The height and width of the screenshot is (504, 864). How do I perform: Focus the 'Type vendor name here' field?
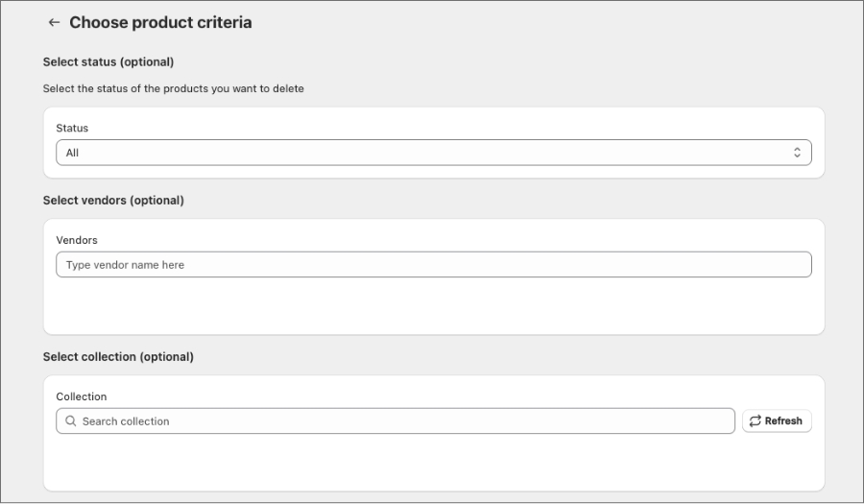[x=432, y=265]
